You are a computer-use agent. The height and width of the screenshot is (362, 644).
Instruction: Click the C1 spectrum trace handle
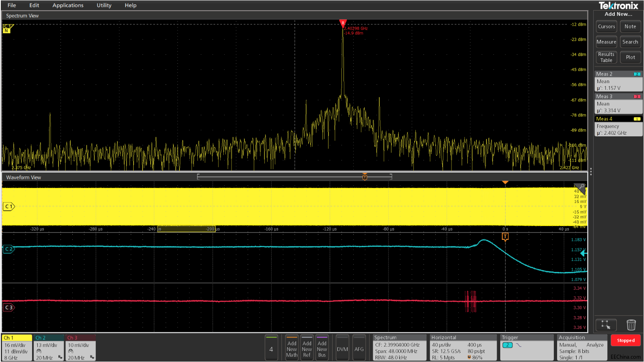pos(8,28)
